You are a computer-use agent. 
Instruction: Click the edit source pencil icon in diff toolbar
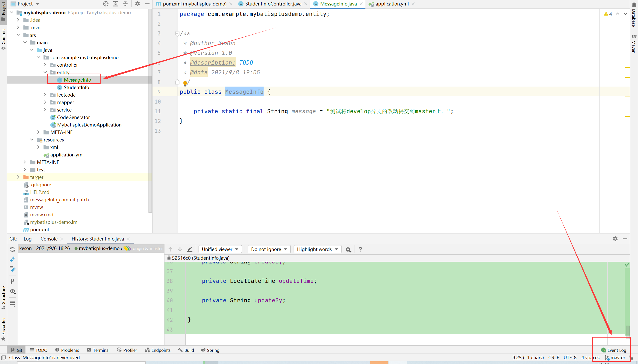tap(190, 249)
